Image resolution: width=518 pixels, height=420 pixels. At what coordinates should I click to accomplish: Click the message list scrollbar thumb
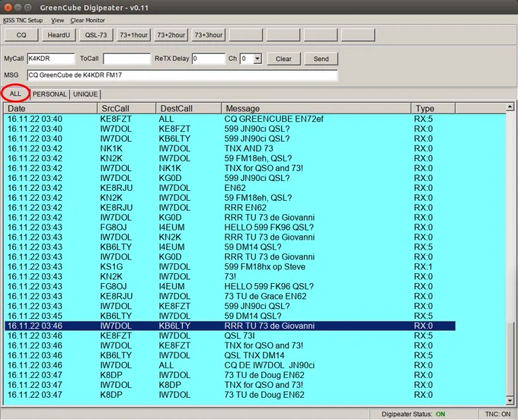[510, 359]
